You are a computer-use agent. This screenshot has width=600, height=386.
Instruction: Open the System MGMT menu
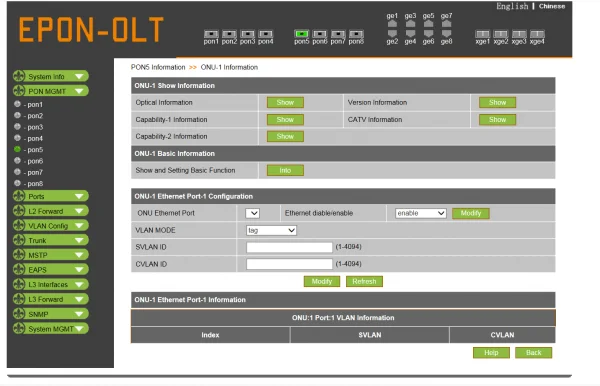[51, 329]
